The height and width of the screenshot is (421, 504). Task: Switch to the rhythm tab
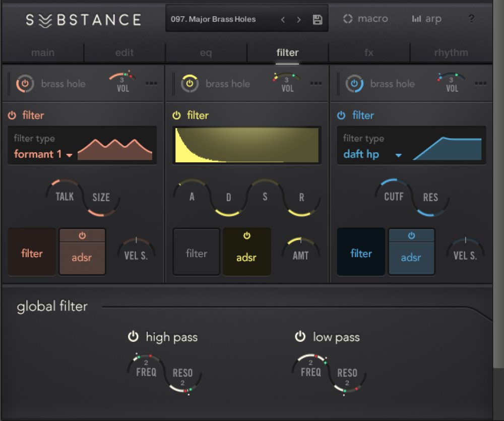pyautogui.click(x=451, y=52)
